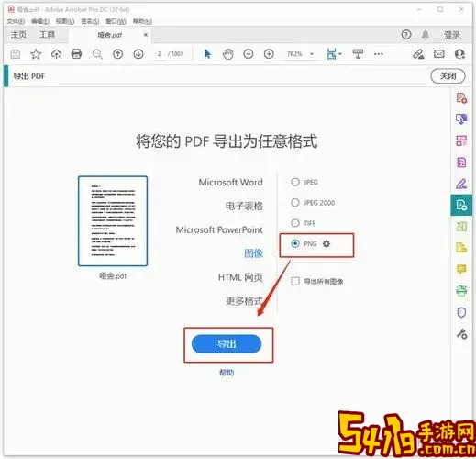Open the 签名 menu
The width and height of the screenshot is (476, 459).
click(x=90, y=21)
